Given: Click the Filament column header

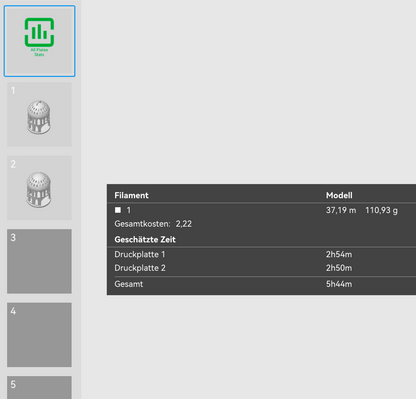Looking at the screenshot, I should (x=131, y=195).
